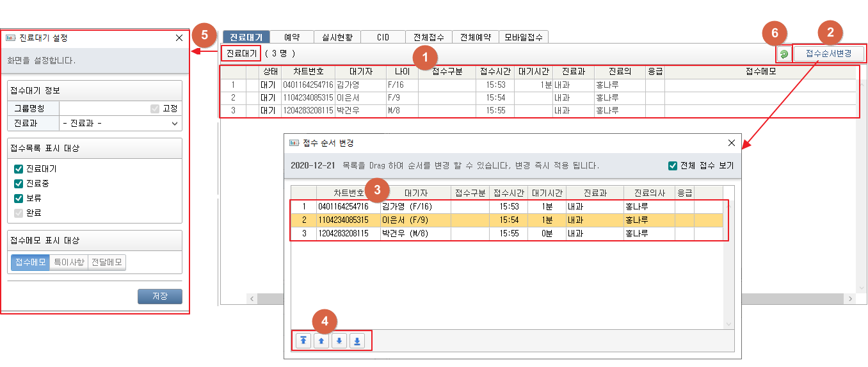Click the 그룹명칭 input field
Image resolution: width=868 pixels, height=367 pixels.
pyautogui.click(x=102, y=108)
